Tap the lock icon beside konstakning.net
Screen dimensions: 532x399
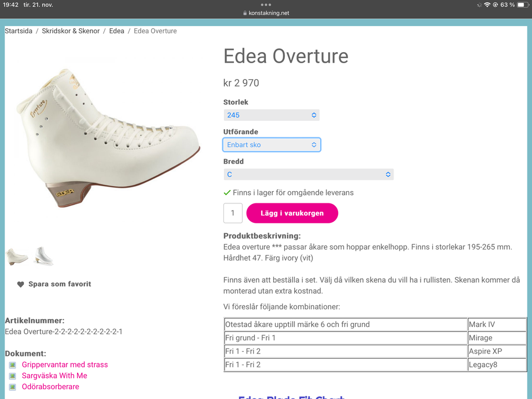tap(245, 13)
